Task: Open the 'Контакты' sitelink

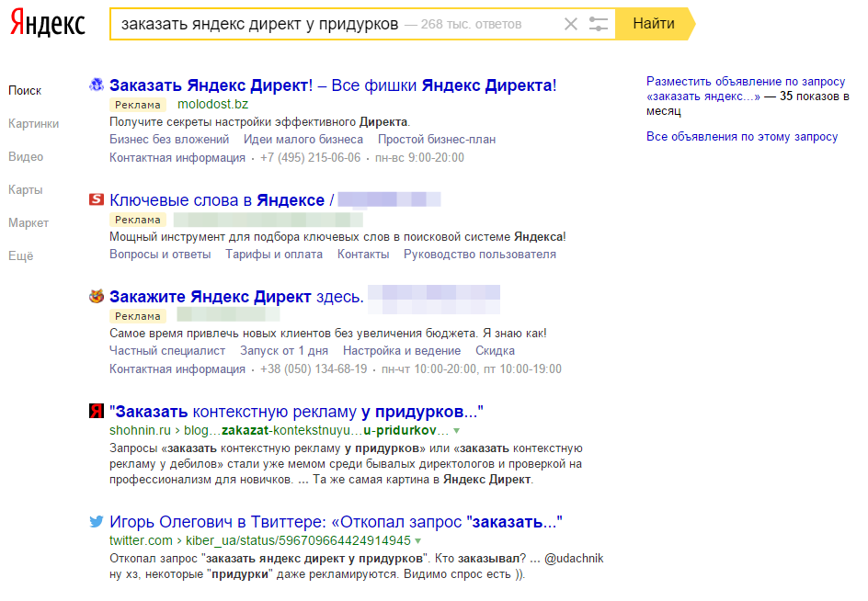Action: tap(363, 254)
